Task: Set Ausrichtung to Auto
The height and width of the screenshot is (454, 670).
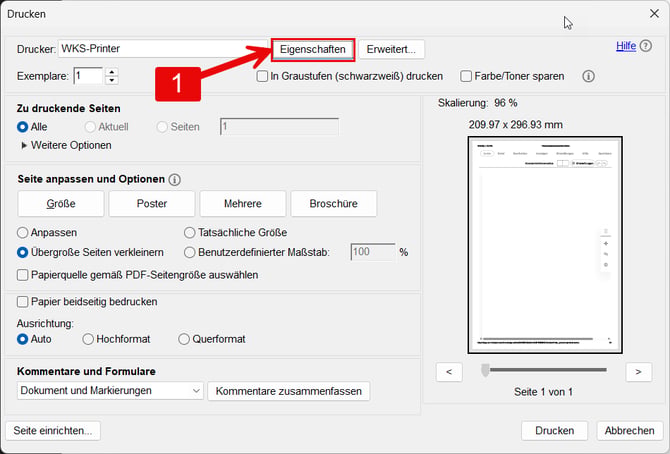Action: pyautogui.click(x=23, y=339)
